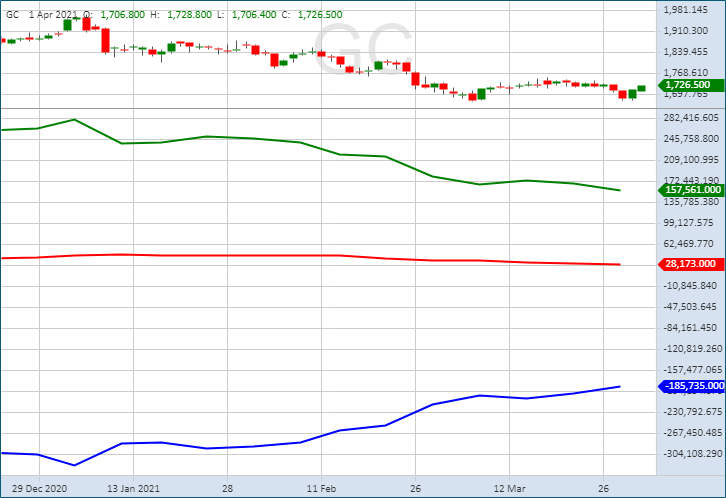Click the last green candlestick on the right
The height and width of the screenshot is (498, 726).
tap(641, 88)
